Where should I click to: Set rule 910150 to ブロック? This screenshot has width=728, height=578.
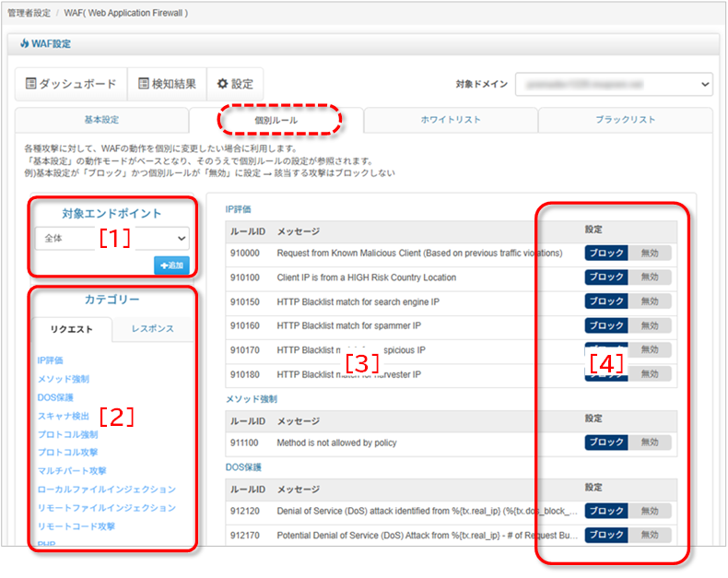pyautogui.click(x=606, y=301)
